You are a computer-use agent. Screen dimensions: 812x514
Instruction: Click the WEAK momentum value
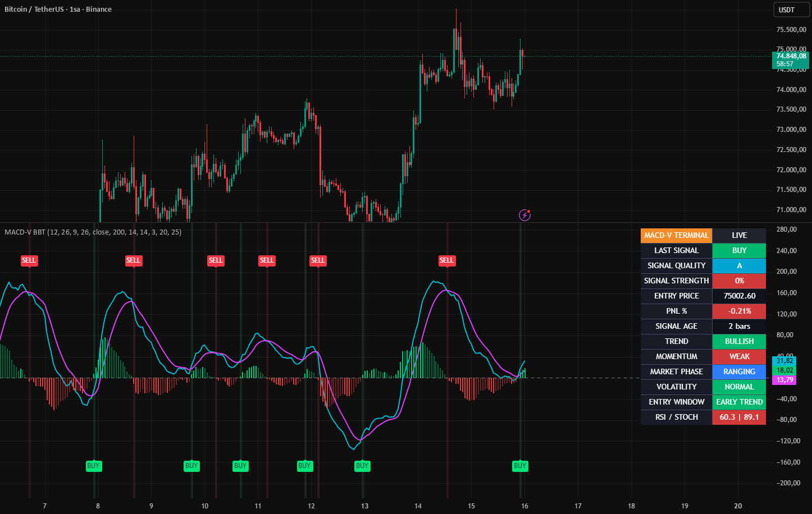739,357
